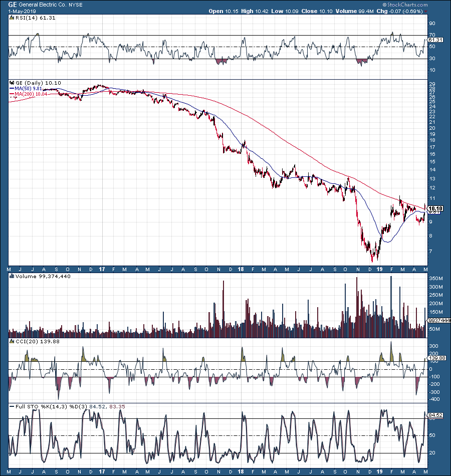Click the MA(50) 9.81 legend text
Screen dimensions: 451x476
[x=28, y=88]
